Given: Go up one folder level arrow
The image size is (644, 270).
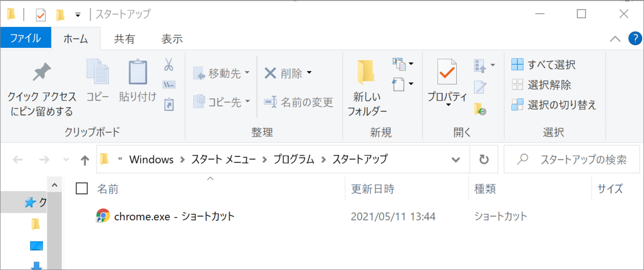Looking at the screenshot, I should tap(85, 160).
